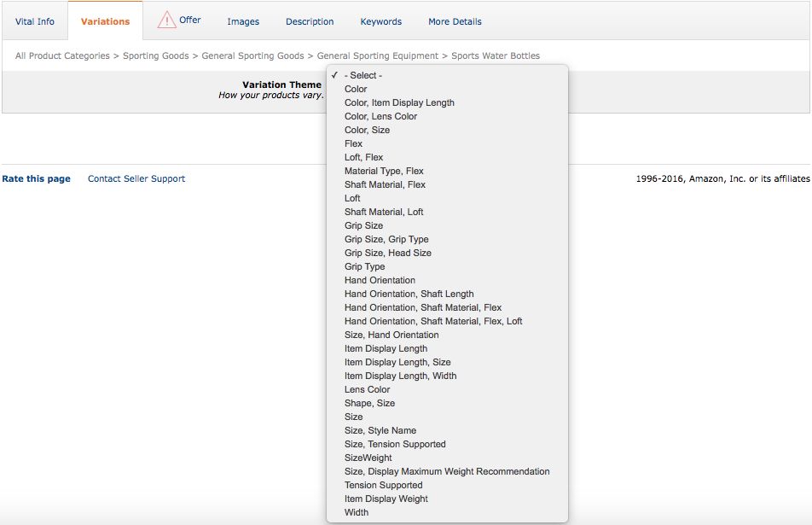Select 'Size, Style Name' option
Screen dimensions: 812x525
(x=380, y=430)
